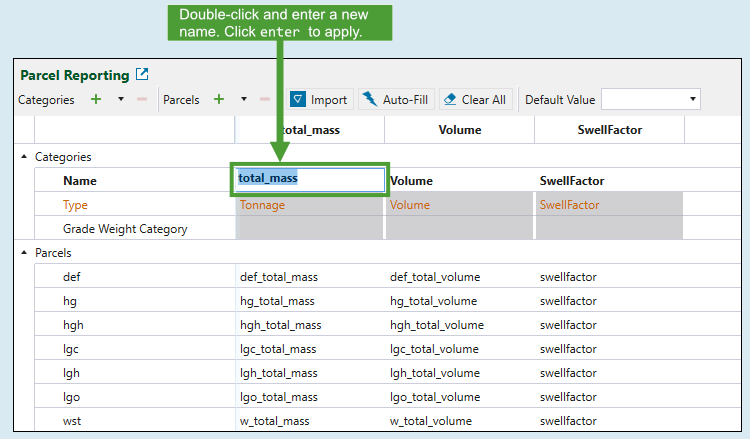Click the Import button
The width and height of the screenshot is (750, 439).
(x=320, y=99)
